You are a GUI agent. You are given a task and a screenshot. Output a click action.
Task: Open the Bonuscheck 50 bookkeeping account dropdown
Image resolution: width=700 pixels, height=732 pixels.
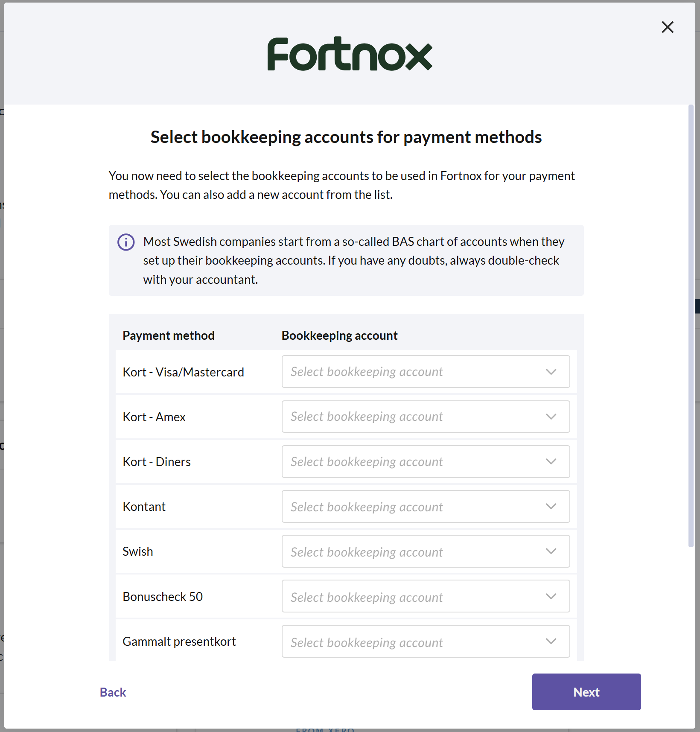point(426,596)
